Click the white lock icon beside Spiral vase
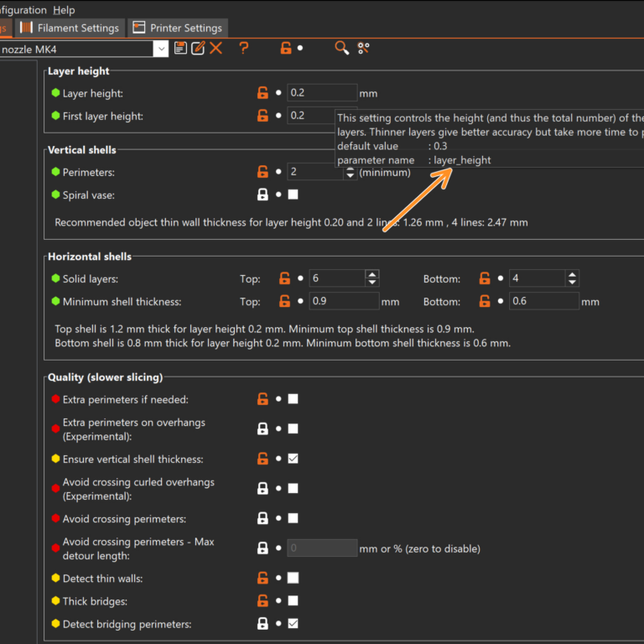644x644 pixels. pos(263,195)
